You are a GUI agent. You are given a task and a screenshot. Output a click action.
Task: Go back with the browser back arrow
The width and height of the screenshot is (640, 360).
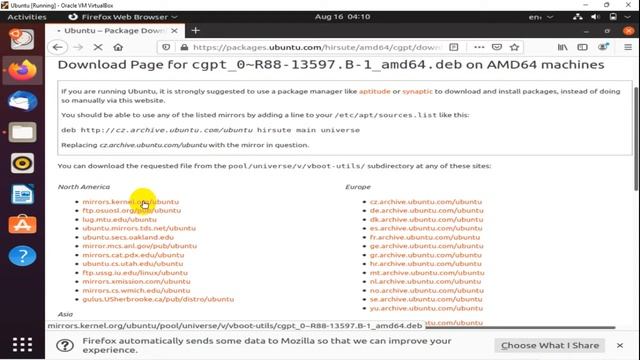click(58, 47)
